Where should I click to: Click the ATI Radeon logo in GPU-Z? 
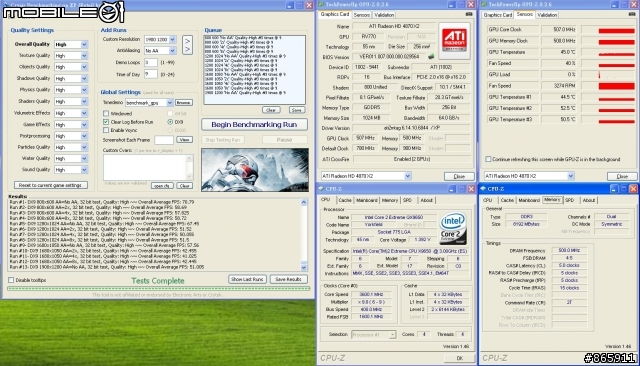tap(454, 40)
